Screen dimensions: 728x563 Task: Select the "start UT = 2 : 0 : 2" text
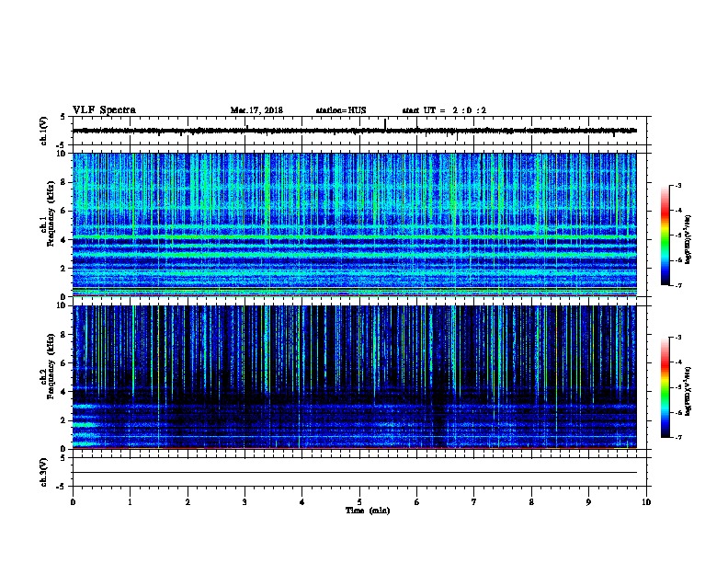444,110
